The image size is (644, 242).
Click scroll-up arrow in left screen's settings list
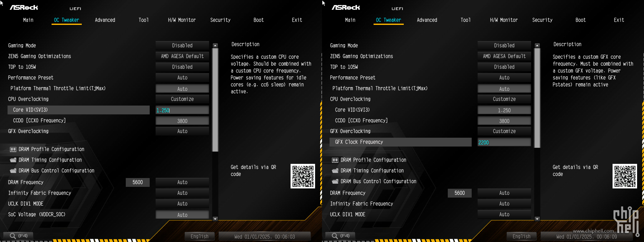tap(215, 46)
